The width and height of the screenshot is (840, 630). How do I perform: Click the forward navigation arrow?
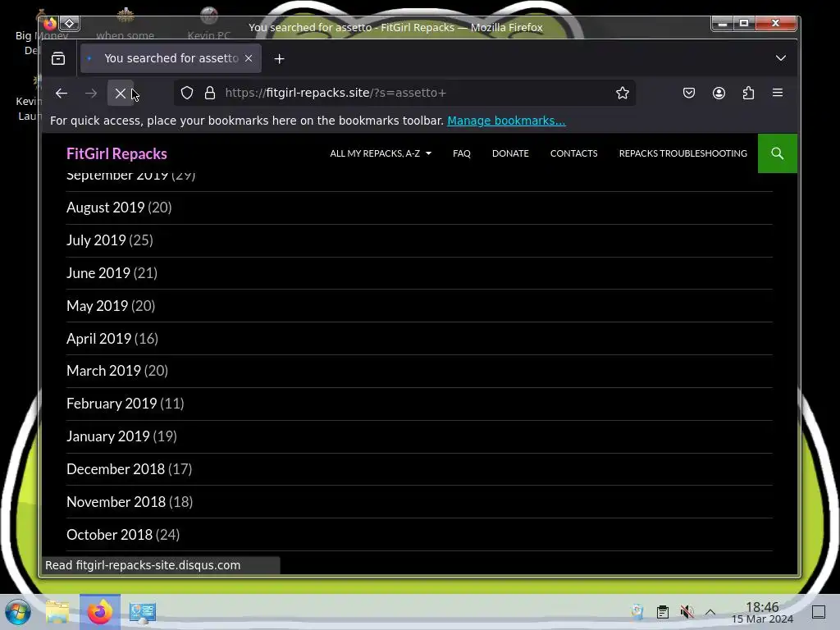coord(91,94)
